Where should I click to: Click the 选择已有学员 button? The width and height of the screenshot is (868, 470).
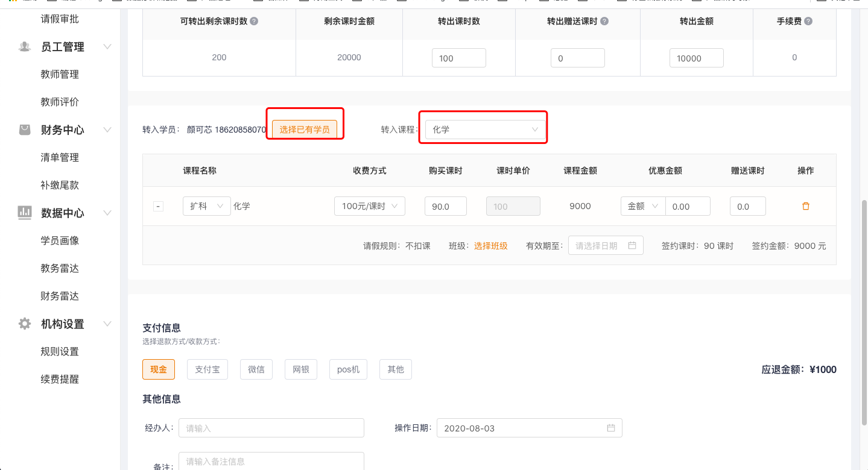305,130
